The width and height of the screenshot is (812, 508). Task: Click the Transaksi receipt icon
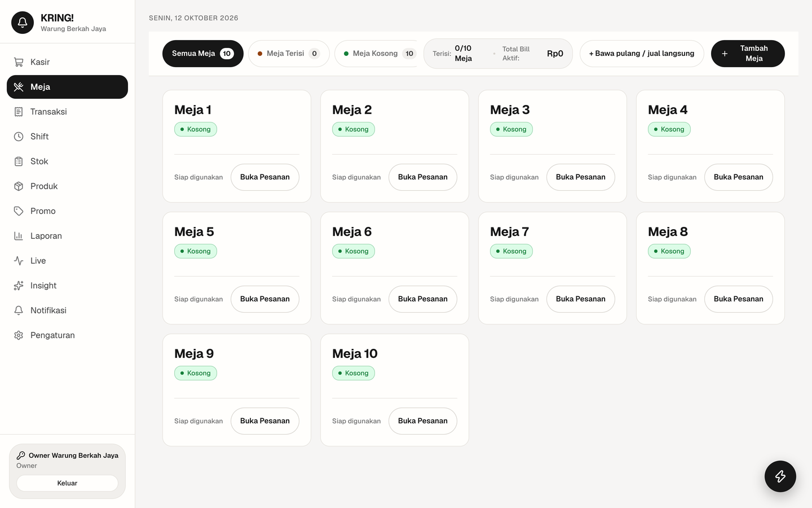click(x=19, y=112)
